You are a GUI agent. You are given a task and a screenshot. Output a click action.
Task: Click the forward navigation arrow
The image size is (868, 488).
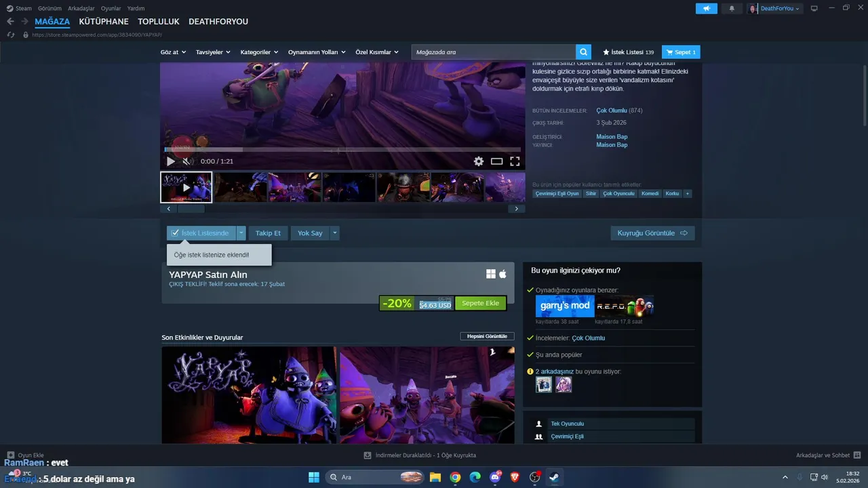(x=24, y=22)
